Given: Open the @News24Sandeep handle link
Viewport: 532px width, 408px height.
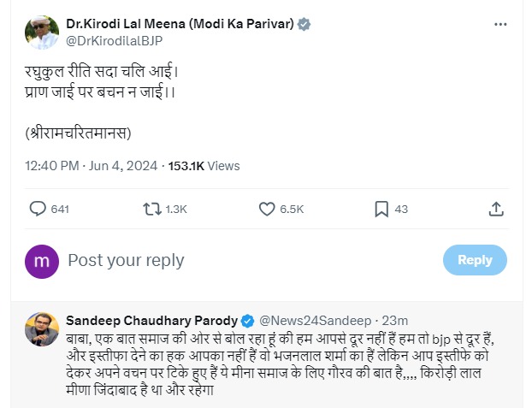Looking at the screenshot, I should click(311, 321).
